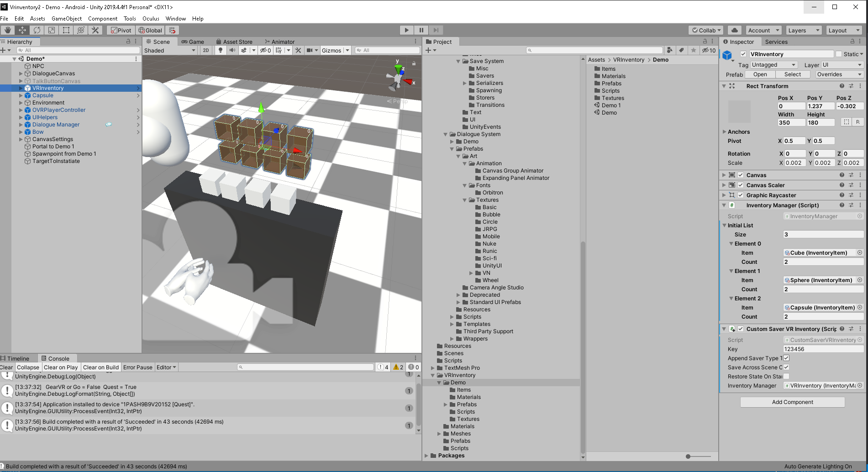The image size is (868, 472).
Task: Toggle scene grid visibility icon
Action: pos(279,50)
